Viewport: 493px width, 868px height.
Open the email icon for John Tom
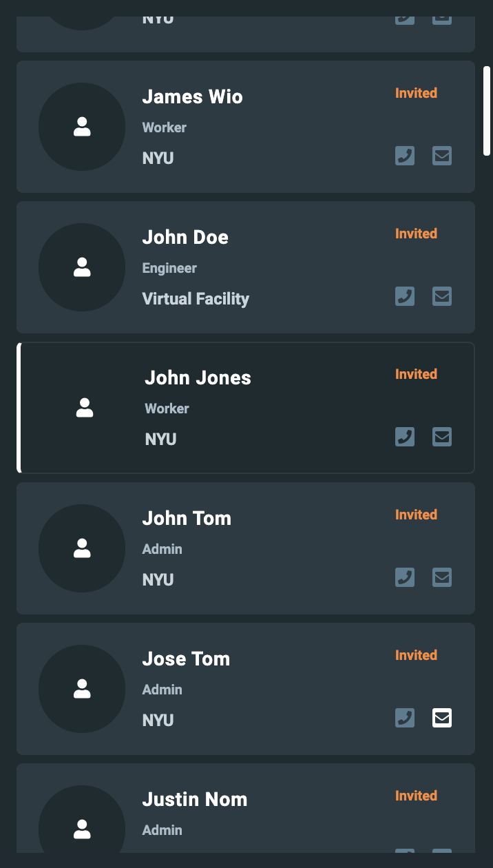point(442,577)
